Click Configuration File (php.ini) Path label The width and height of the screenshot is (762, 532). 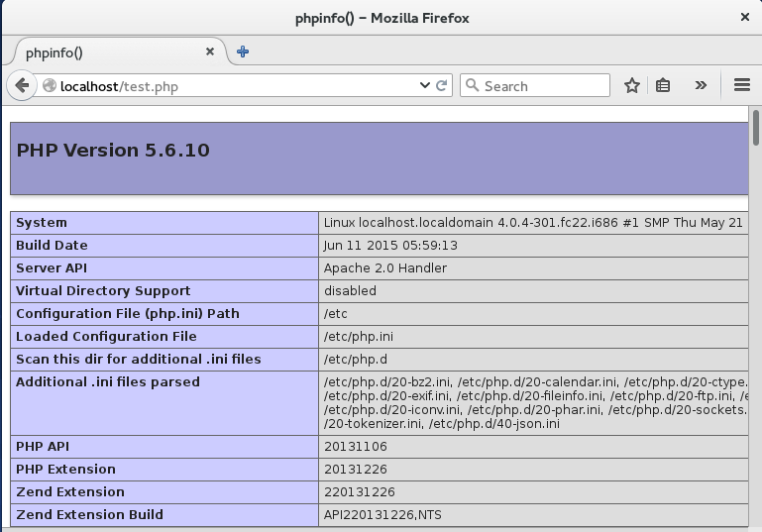pos(128,314)
